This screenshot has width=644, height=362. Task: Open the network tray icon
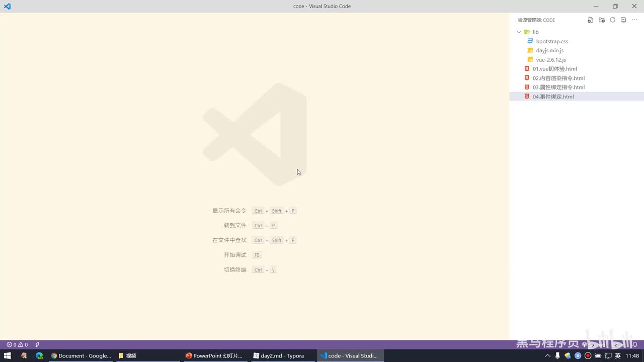[608, 355]
